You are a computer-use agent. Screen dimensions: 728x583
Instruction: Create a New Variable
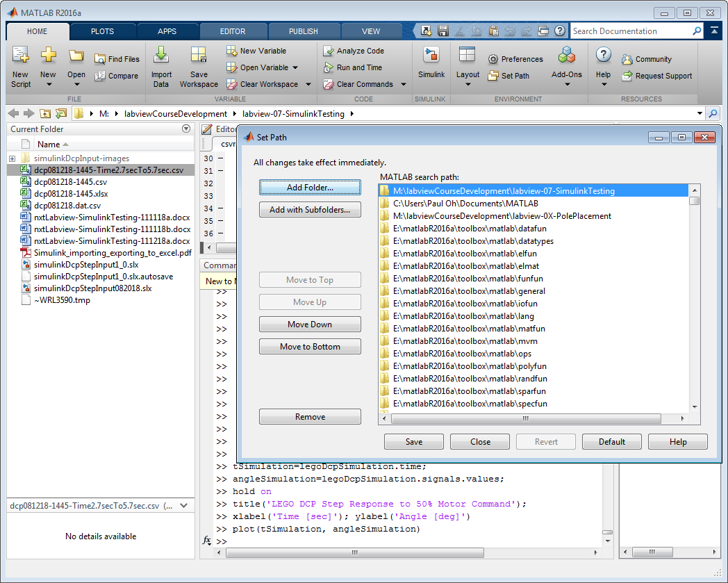256,51
